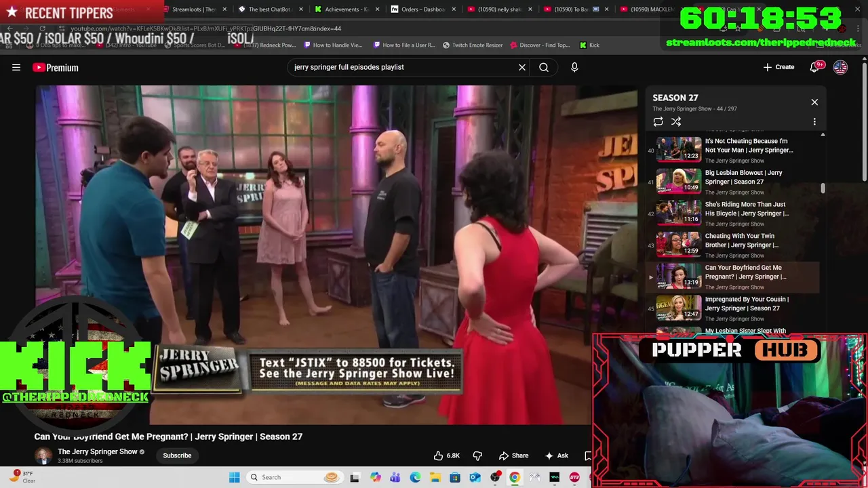Open Google Chrome taskbar icon
The image size is (868, 488).
tap(515, 477)
